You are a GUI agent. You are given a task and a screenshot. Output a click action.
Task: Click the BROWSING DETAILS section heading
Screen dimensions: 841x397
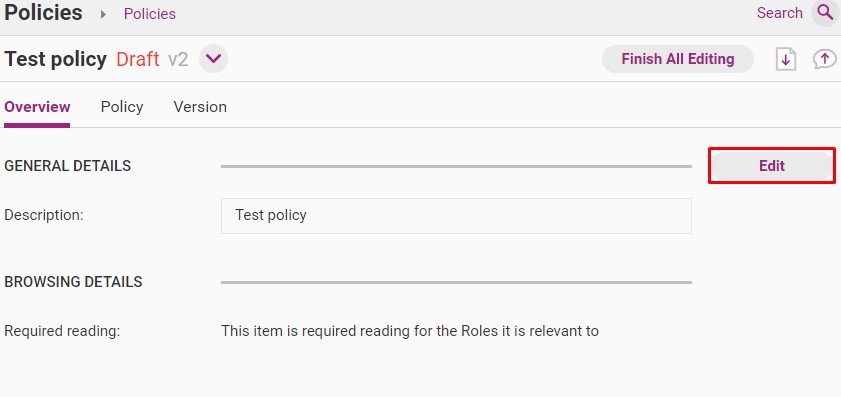tap(73, 282)
